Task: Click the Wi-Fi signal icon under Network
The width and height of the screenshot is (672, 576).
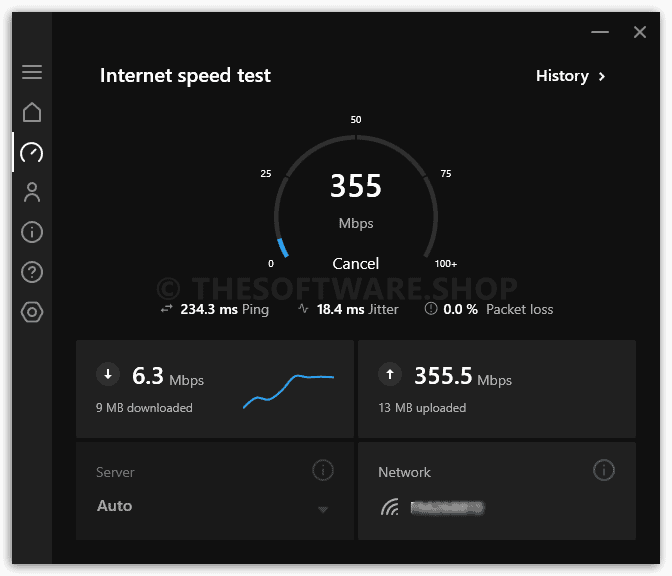Action: (x=390, y=507)
